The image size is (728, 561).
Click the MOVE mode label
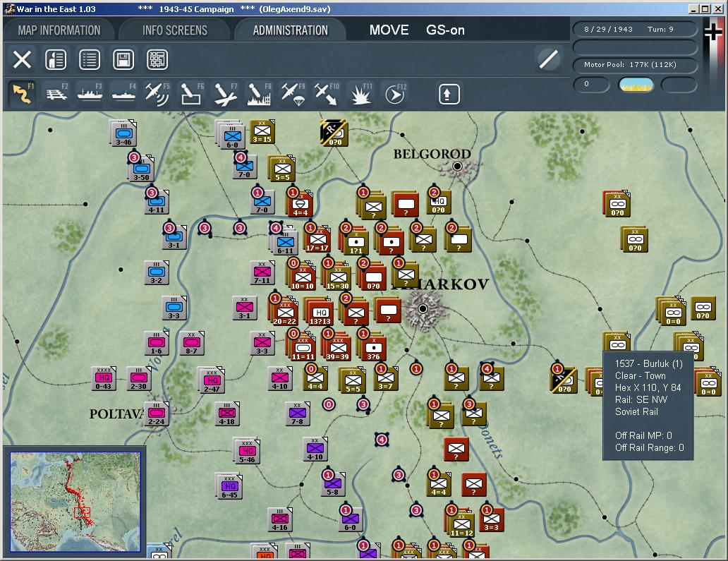pos(389,30)
